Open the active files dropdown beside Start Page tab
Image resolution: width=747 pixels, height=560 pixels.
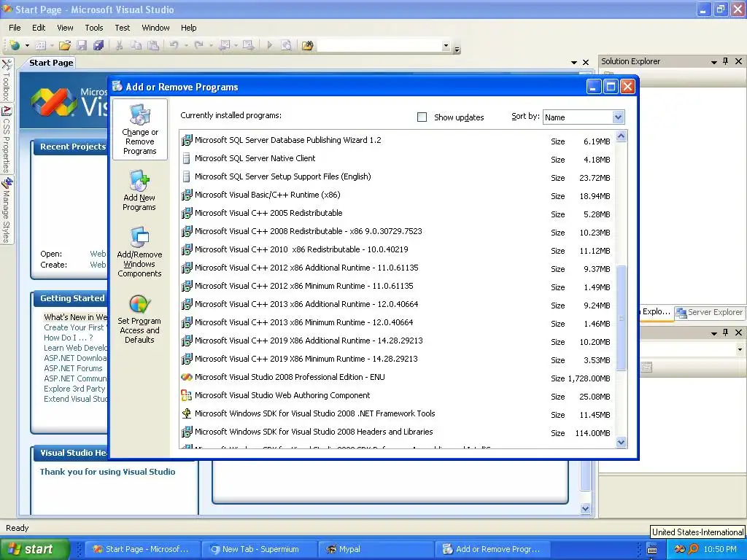pyautogui.click(x=574, y=63)
